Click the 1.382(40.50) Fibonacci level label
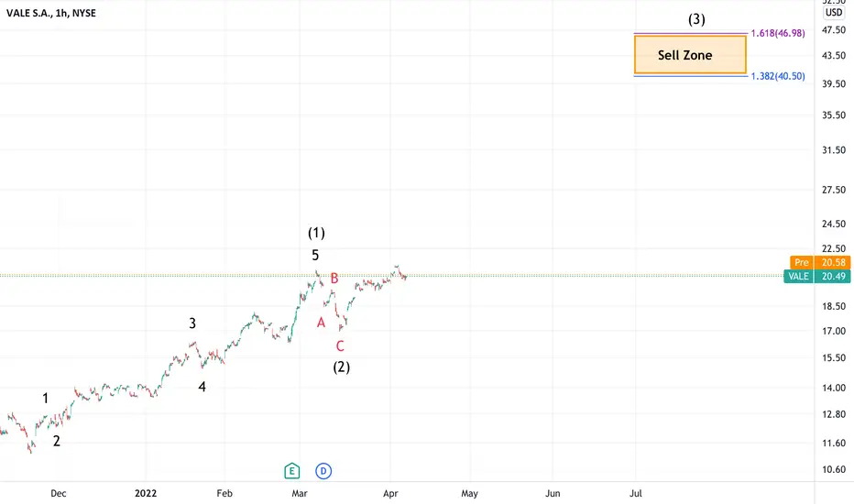The image size is (854, 504). point(778,76)
